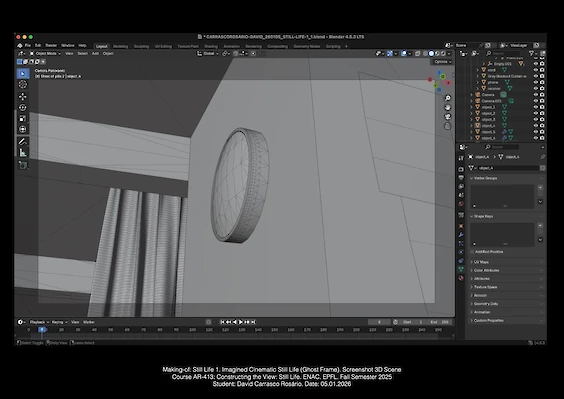Image resolution: width=564 pixels, height=399 pixels.
Task: Open the Tool properties tab
Action: click(x=461, y=158)
